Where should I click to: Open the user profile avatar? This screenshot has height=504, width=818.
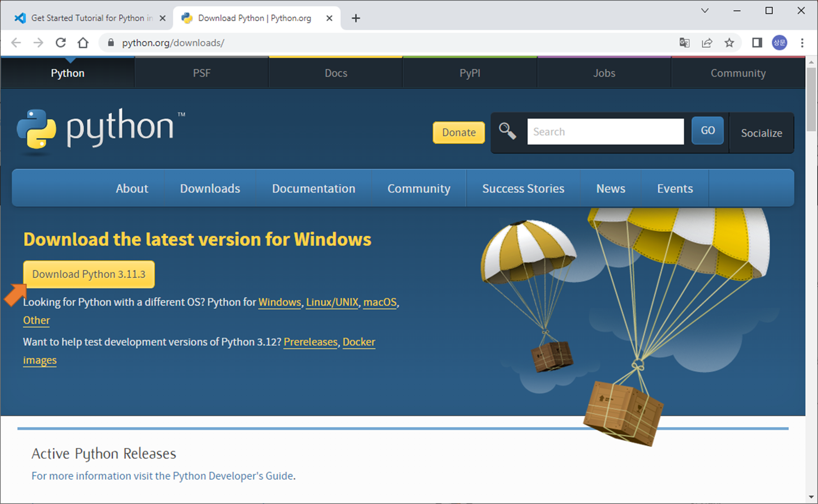pyautogui.click(x=779, y=43)
